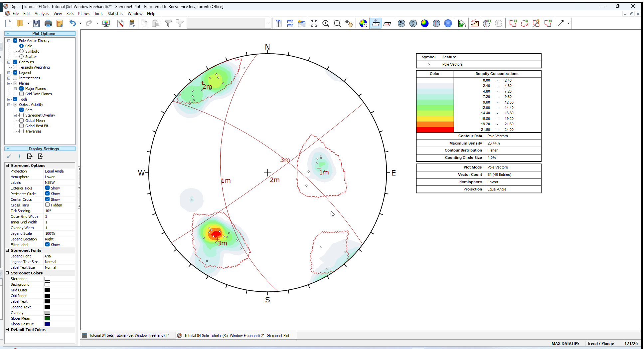The height and width of the screenshot is (349, 644).
Task: Switch to the first Tutorial 04 tab
Action: (128, 335)
